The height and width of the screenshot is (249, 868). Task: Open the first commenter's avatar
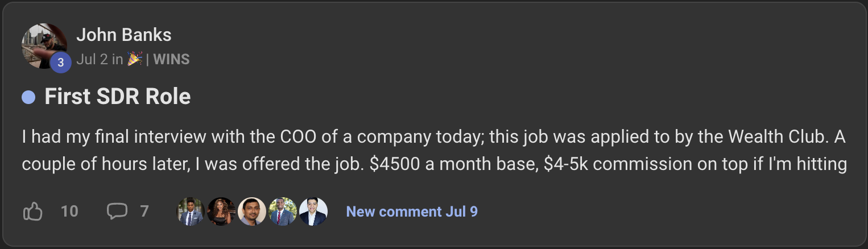pyautogui.click(x=191, y=212)
